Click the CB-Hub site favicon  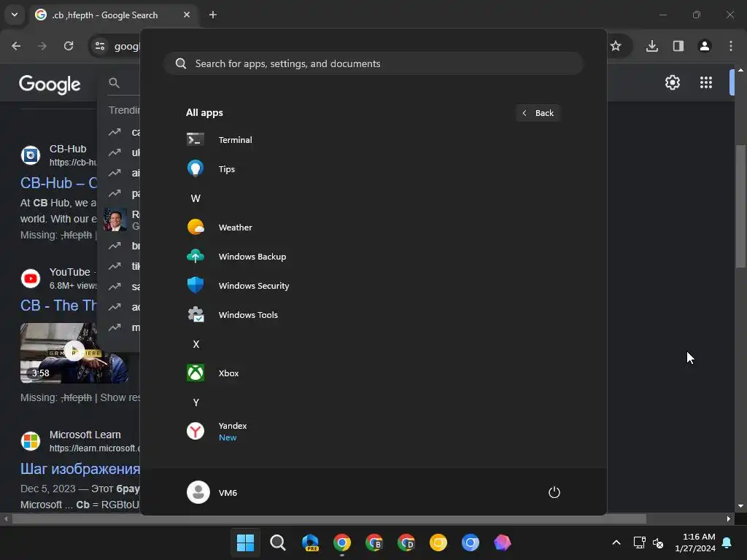point(31,155)
